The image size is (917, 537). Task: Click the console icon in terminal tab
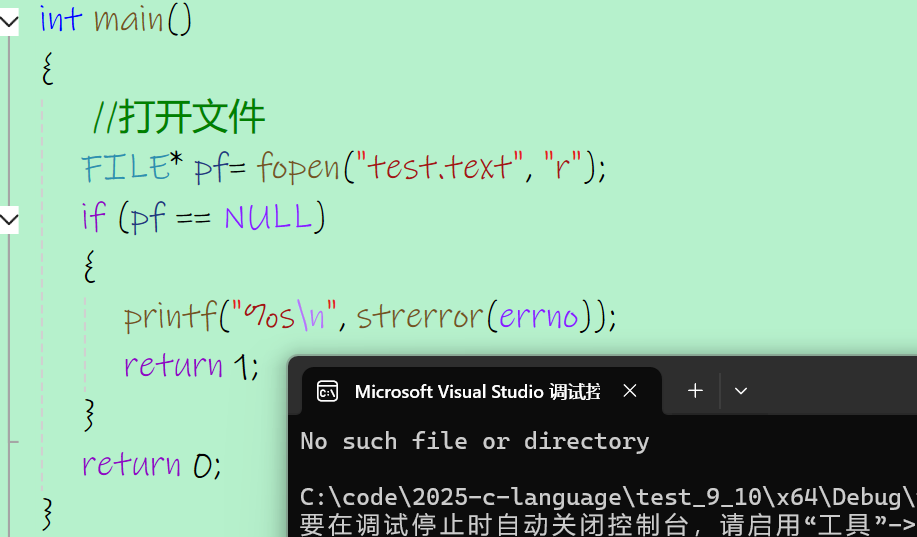(327, 391)
